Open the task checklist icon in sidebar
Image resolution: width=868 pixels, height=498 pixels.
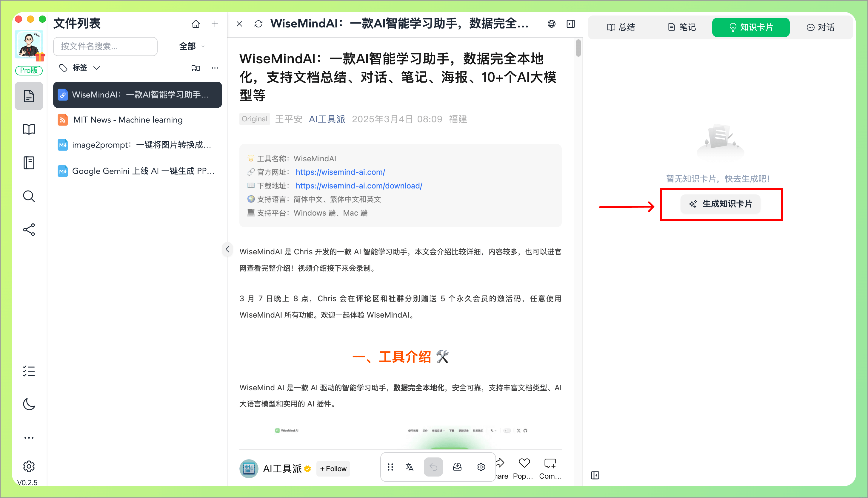click(29, 371)
